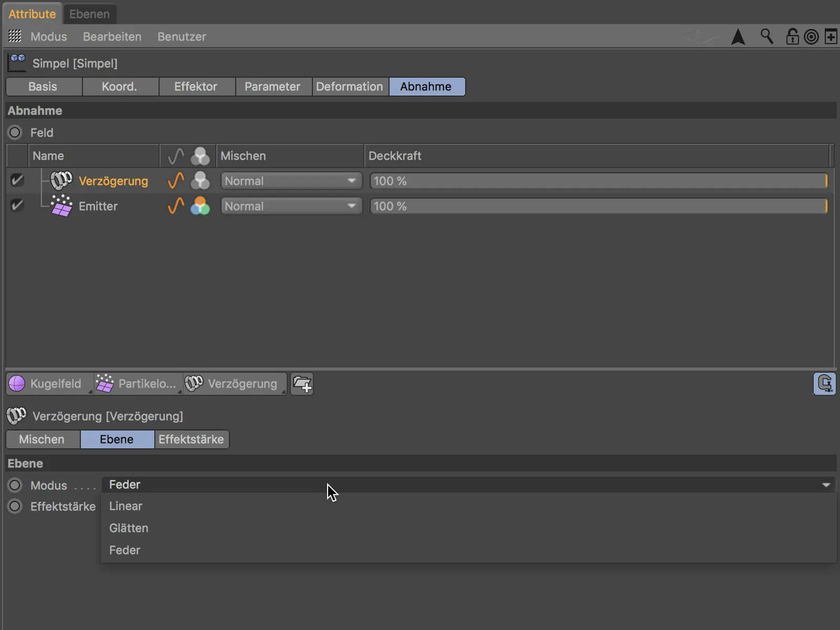Open the Bearbeiten menu
The image size is (840, 630).
coord(112,37)
